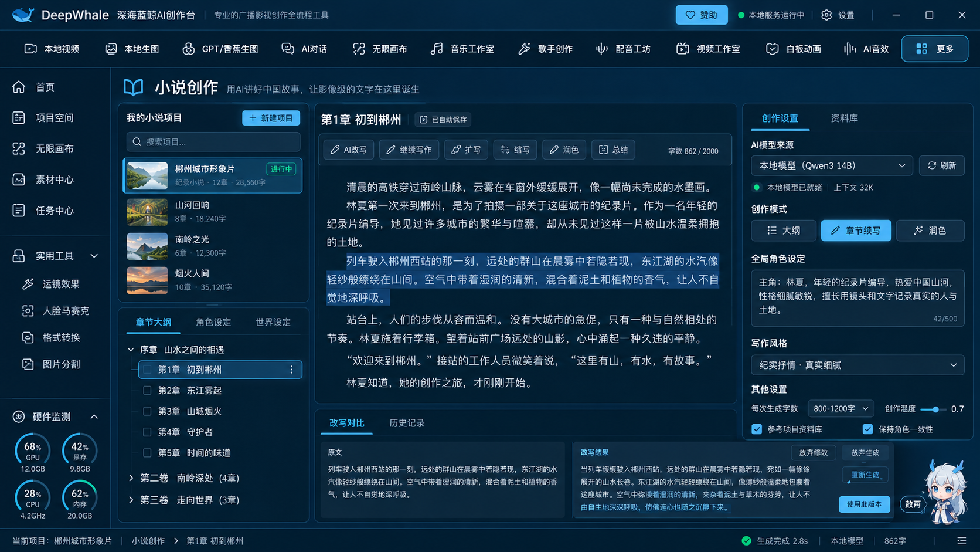
Task: Open the 歌手创作 module
Action: [546, 49]
